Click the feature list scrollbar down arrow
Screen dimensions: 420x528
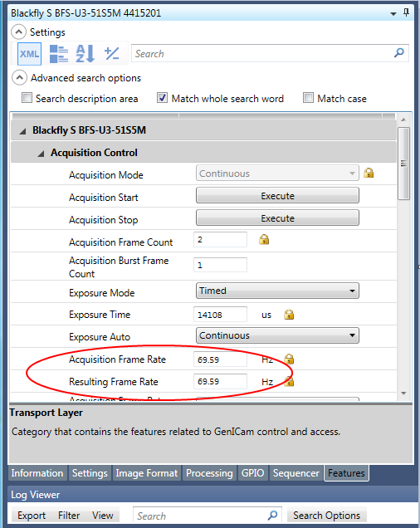tap(403, 394)
